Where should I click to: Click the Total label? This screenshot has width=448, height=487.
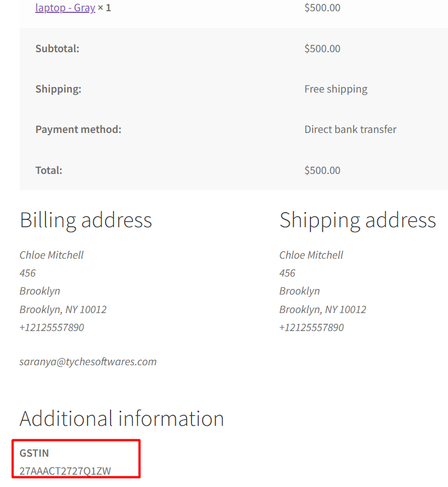[x=49, y=170]
